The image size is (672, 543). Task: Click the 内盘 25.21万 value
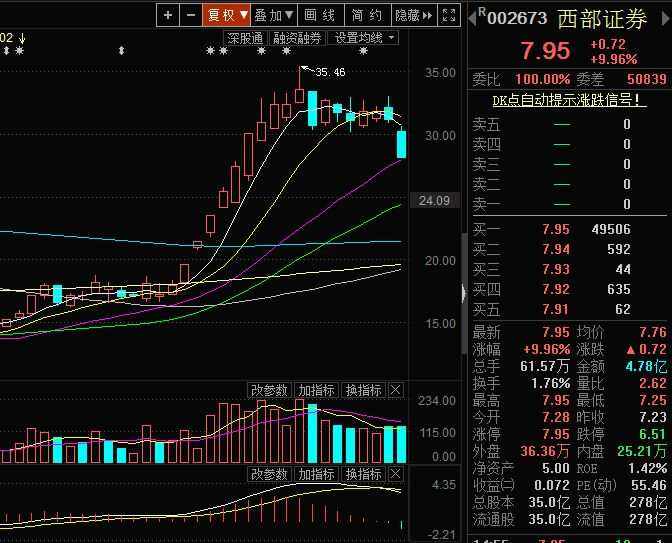(642, 451)
